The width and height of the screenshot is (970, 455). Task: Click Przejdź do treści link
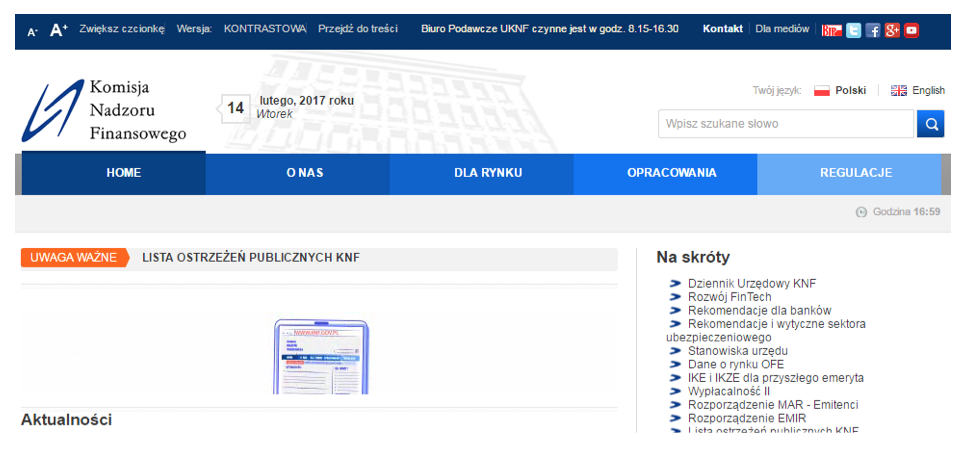point(358,28)
